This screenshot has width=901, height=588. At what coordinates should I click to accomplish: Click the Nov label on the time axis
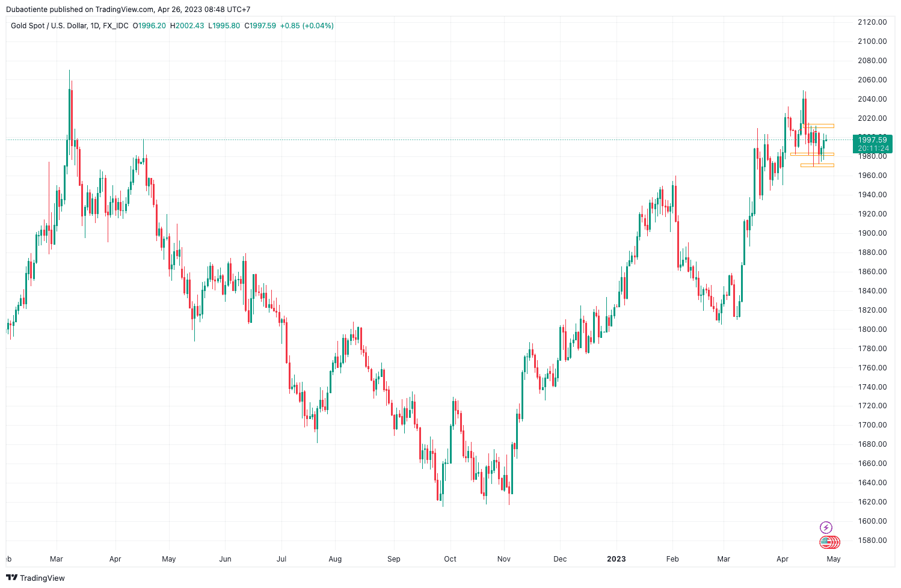pos(504,559)
